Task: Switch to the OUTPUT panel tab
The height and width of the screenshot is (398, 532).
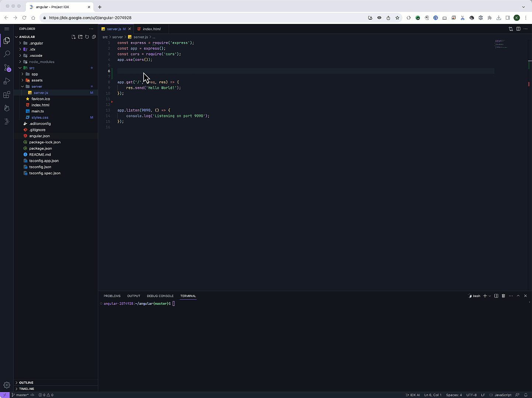Action: point(134,296)
